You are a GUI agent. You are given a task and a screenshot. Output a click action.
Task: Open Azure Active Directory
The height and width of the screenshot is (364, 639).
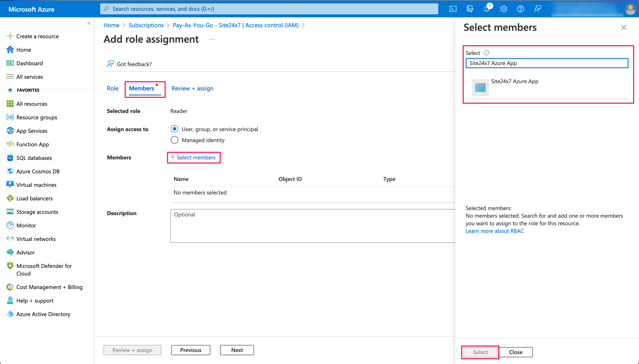[x=43, y=314]
